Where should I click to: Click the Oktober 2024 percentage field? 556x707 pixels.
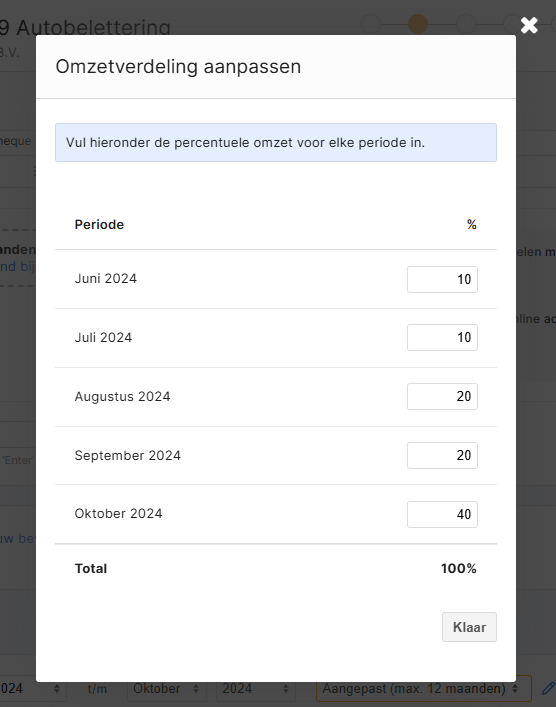pyautogui.click(x=442, y=514)
